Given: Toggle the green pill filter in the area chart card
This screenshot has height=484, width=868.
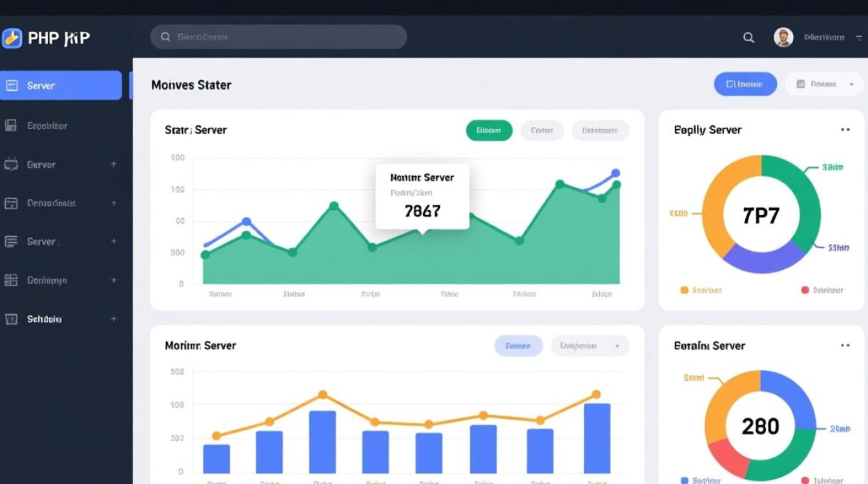Looking at the screenshot, I should coord(489,130).
